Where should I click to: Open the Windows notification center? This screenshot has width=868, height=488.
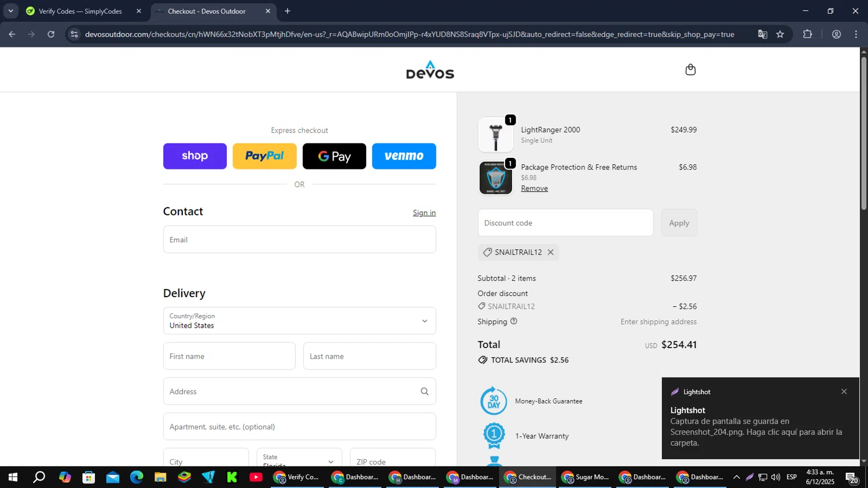click(852, 478)
